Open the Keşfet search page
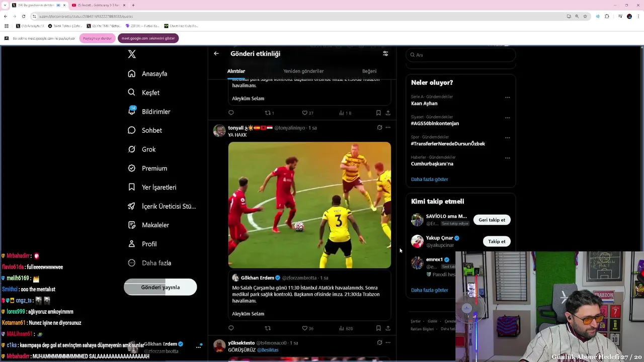Viewport: 644px width, 362px height. (x=143, y=93)
